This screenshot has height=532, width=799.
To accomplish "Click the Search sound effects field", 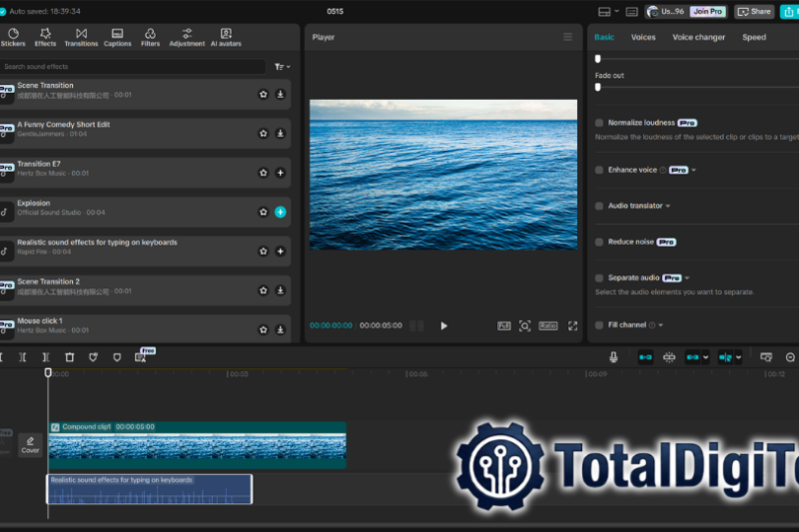I will click(133, 67).
